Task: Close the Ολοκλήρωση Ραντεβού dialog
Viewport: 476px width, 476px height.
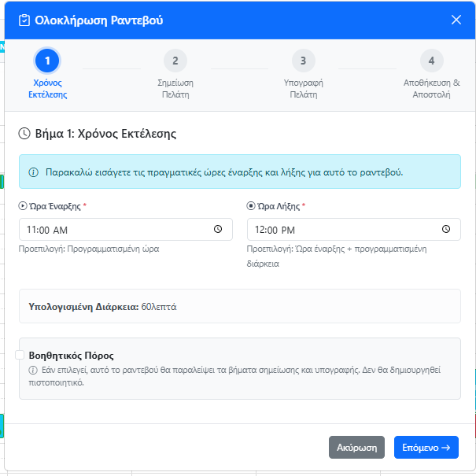Action: pyautogui.click(x=456, y=20)
